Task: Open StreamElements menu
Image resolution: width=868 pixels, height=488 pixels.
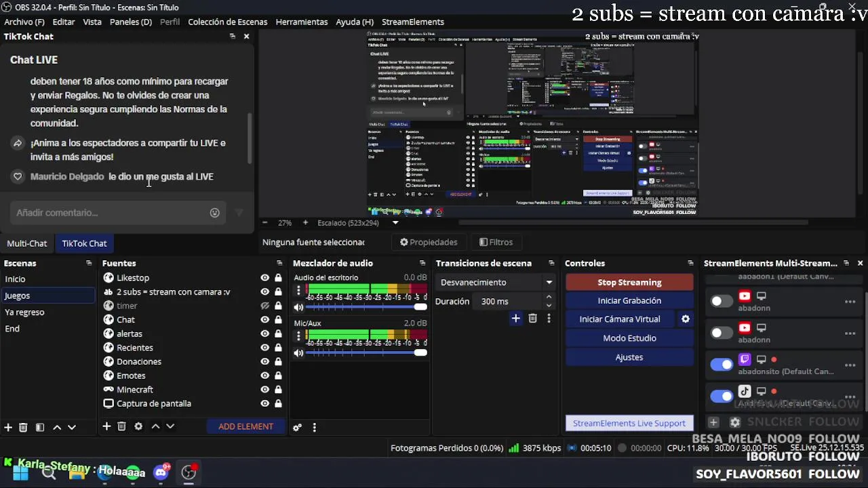Action: tap(413, 22)
